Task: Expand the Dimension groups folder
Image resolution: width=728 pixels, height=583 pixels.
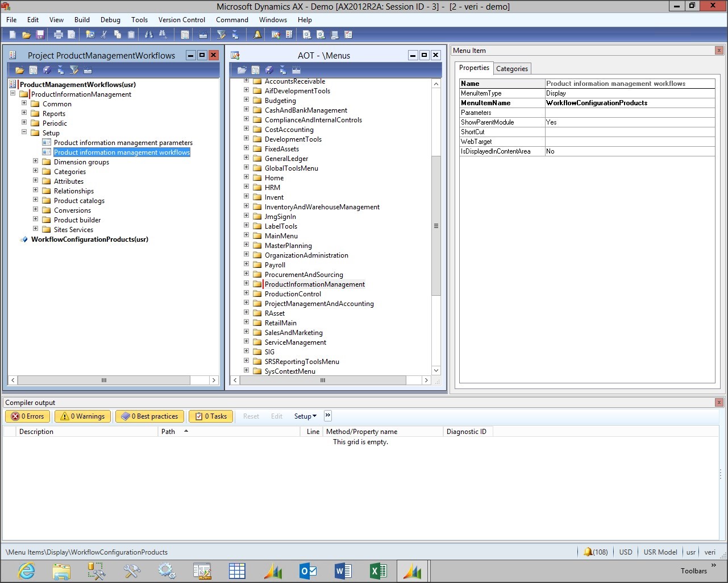Action: coord(35,162)
